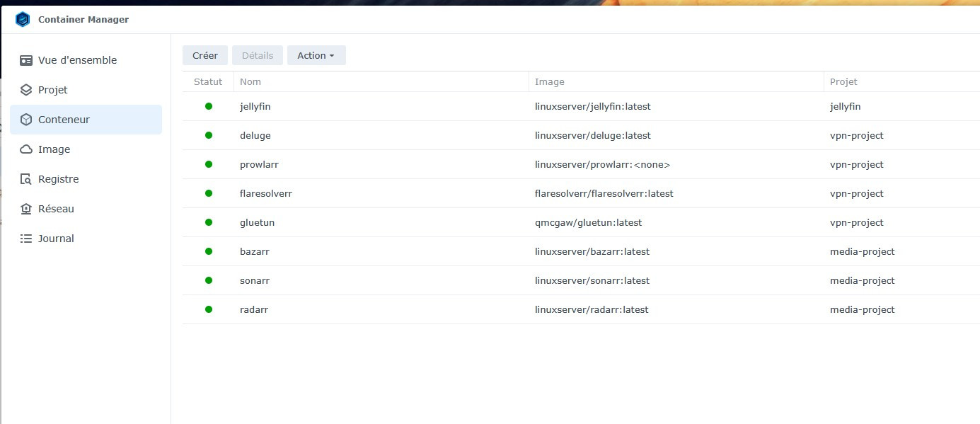Select the Conteneur section

86,120
